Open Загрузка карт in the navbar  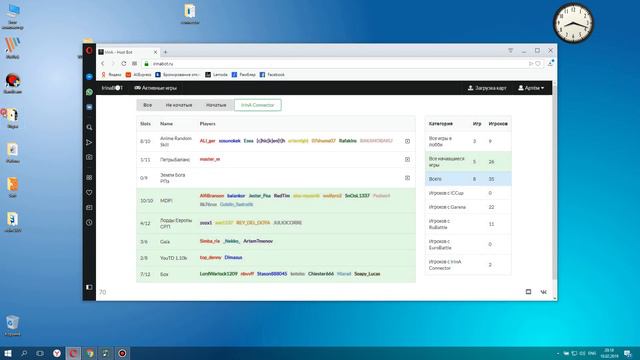coord(487,88)
